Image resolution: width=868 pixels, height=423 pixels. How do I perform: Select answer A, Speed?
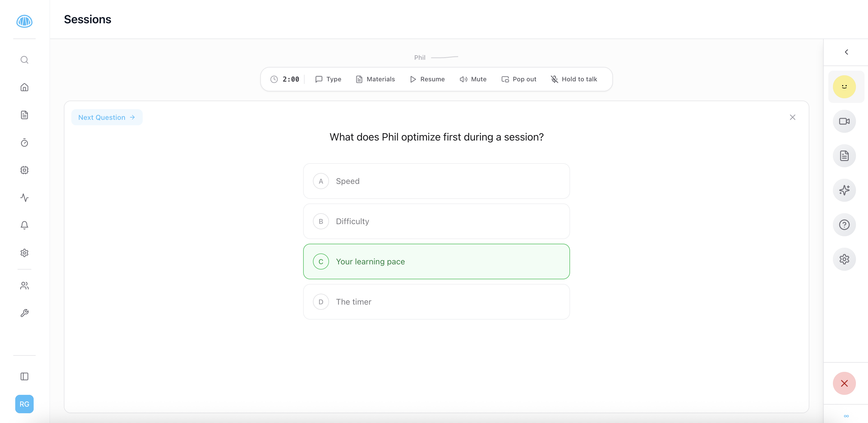pos(436,181)
